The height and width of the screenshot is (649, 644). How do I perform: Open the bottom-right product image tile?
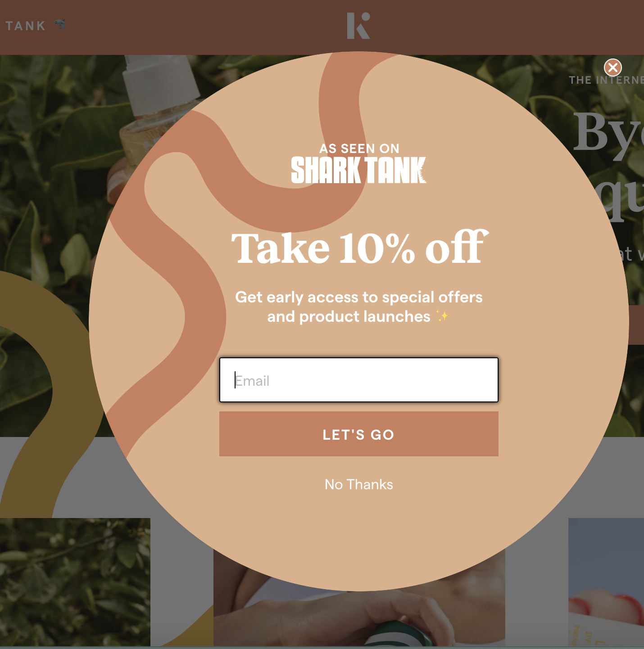[x=606, y=582]
